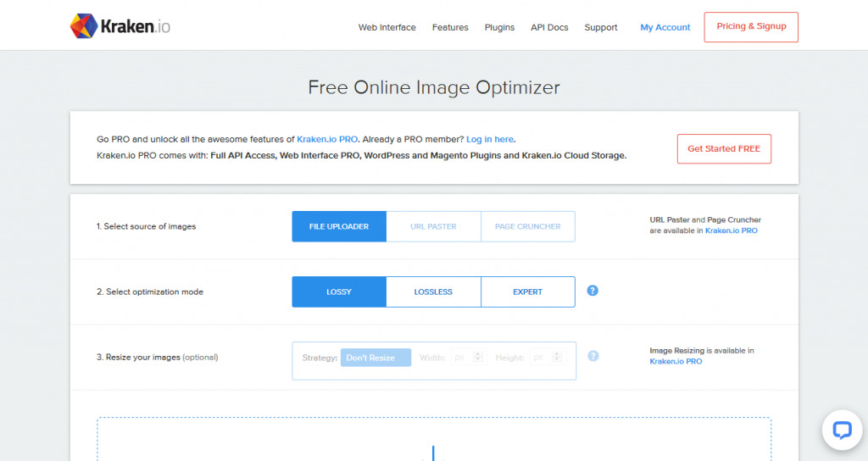The image size is (868, 461).
Task: Open the Support navigation link
Action: [x=601, y=27]
